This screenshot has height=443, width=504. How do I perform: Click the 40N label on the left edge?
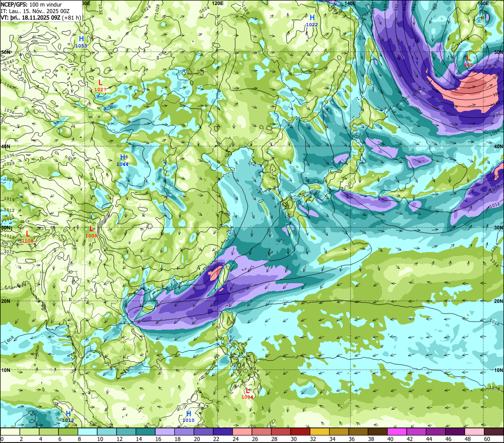tap(6, 146)
